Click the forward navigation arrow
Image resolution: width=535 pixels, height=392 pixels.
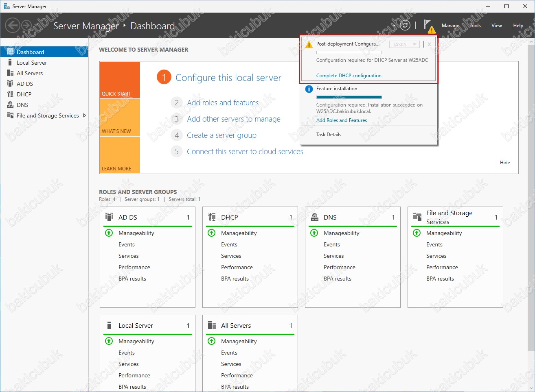(x=26, y=26)
